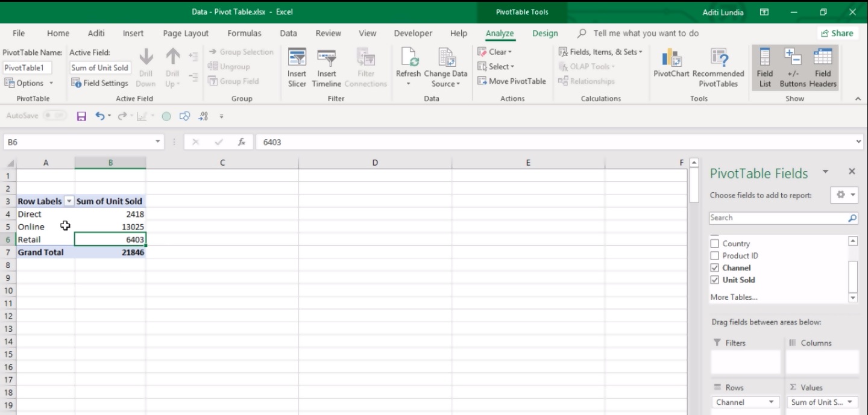Click the Save icon in quick access toolbar
Screen dimensions: 868x415
(81, 116)
